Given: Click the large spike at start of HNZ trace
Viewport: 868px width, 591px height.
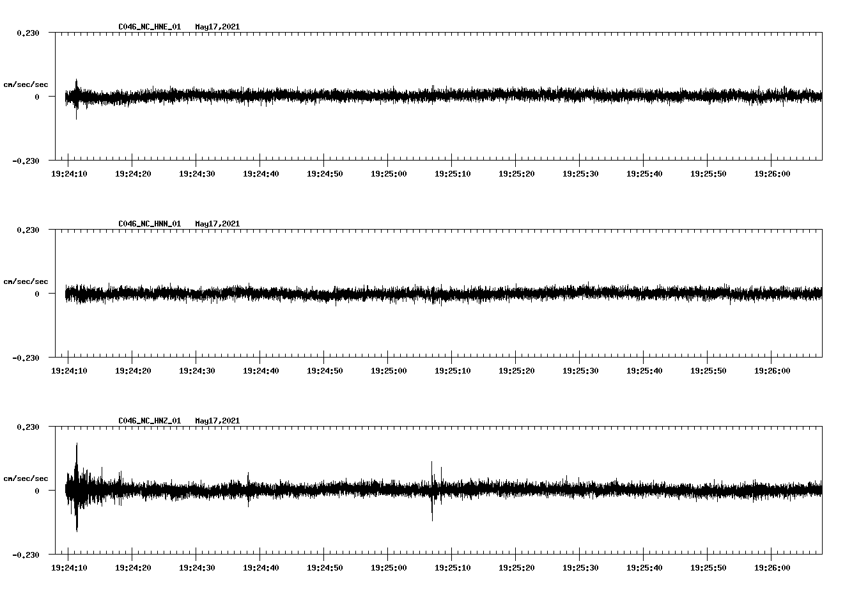Looking at the screenshot, I should [x=77, y=489].
